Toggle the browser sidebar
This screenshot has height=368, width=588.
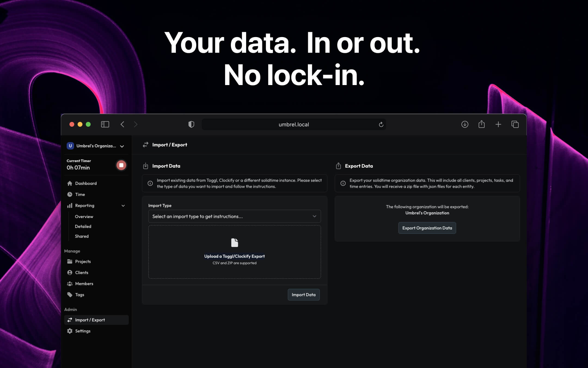pyautogui.click(x=105, y=124)
